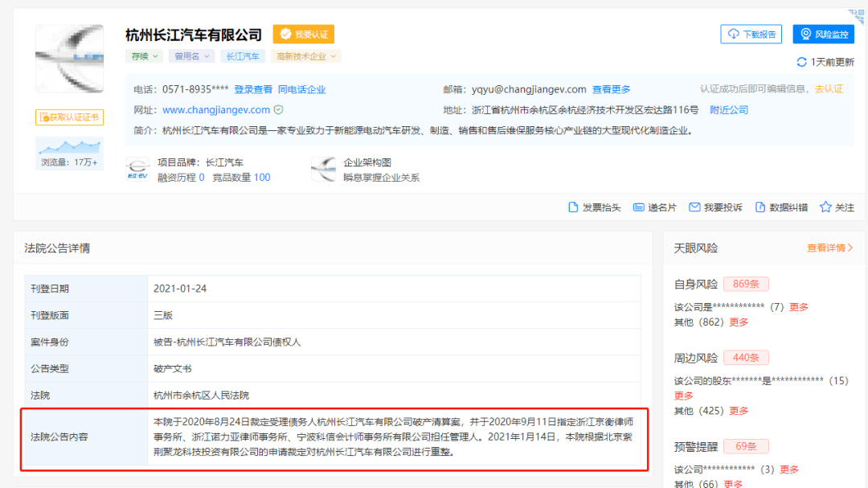Expand the 存续 status dropdown

(x=145, y=56)
